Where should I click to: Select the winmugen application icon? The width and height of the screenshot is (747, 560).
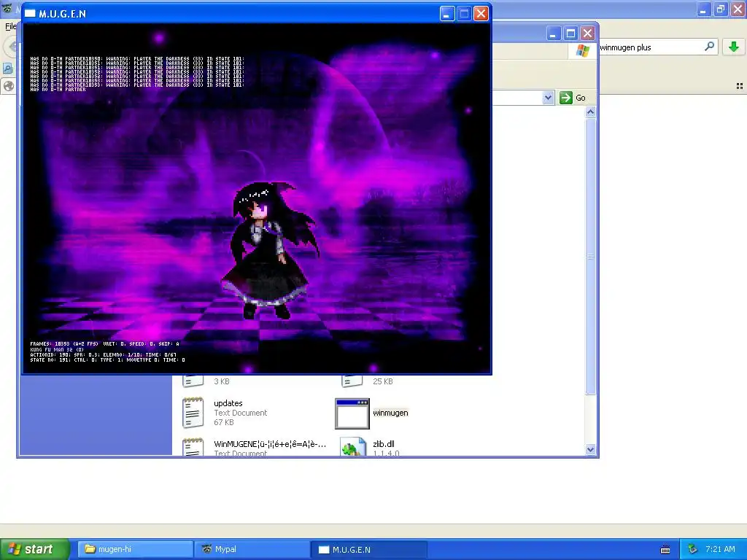coord(352,413)
